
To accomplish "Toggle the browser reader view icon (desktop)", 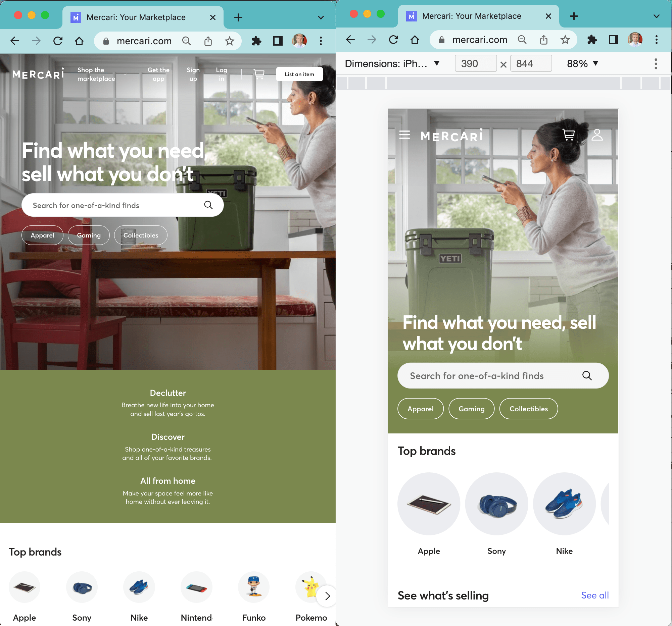I will coord(277,41).
